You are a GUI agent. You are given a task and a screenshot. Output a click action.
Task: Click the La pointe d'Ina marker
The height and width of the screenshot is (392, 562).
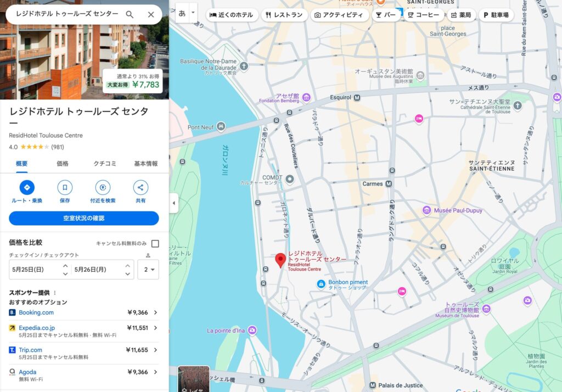(x=252, y=330)
